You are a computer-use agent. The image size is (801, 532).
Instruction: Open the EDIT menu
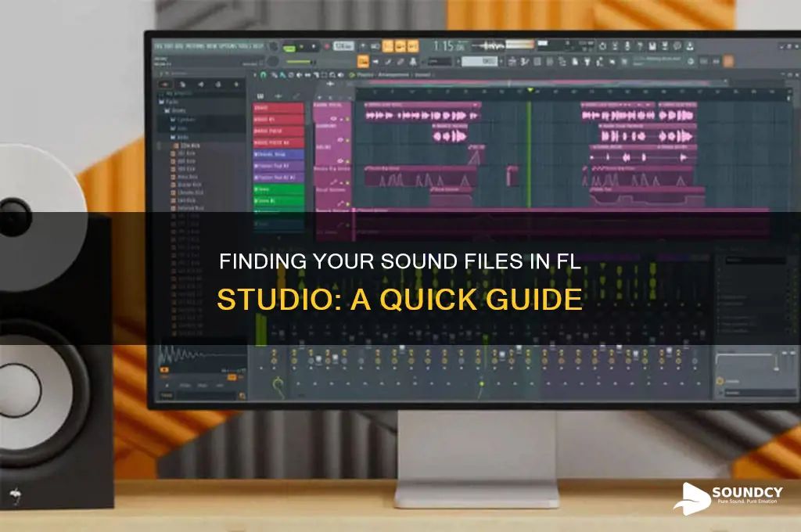(x=169, y=46)
